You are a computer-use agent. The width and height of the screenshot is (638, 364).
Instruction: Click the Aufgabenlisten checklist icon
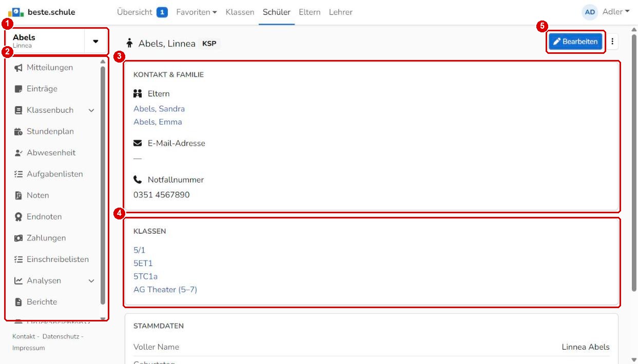(18, 174)
